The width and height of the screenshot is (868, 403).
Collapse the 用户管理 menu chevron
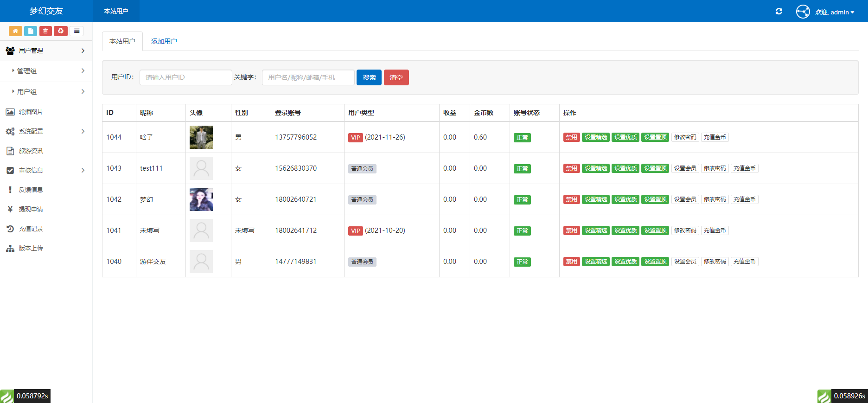click(83, 51)
